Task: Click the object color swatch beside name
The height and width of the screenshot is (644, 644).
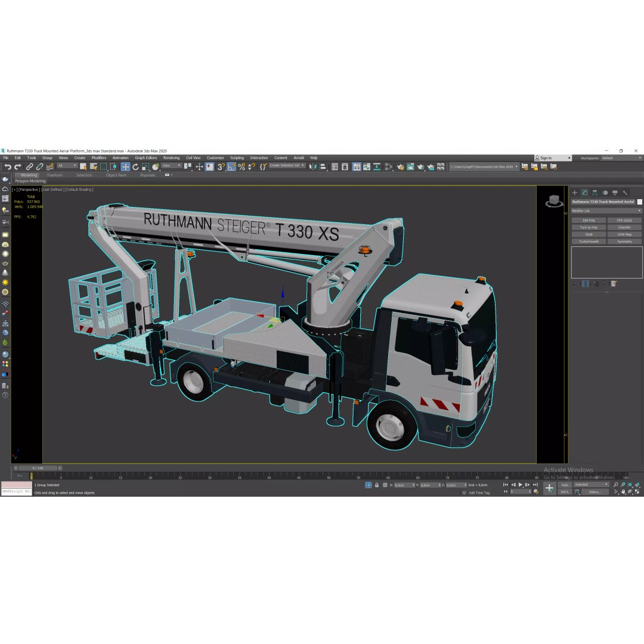Action: click(639, 202)
